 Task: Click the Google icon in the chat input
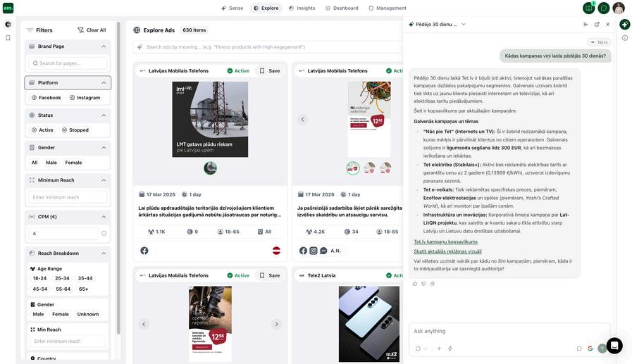click(590, 349)
